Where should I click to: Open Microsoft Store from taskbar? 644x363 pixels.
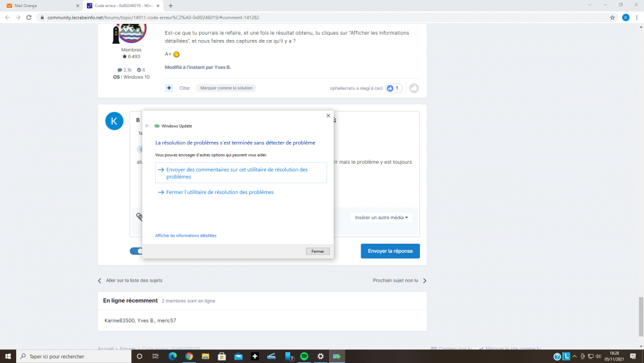coord(222,356)
